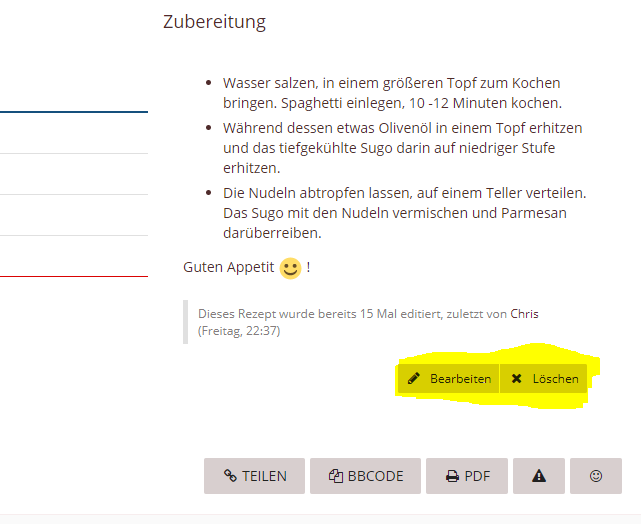Open the profile link for Chris
The image size is (641, 524).
click(x=524, y=314)
